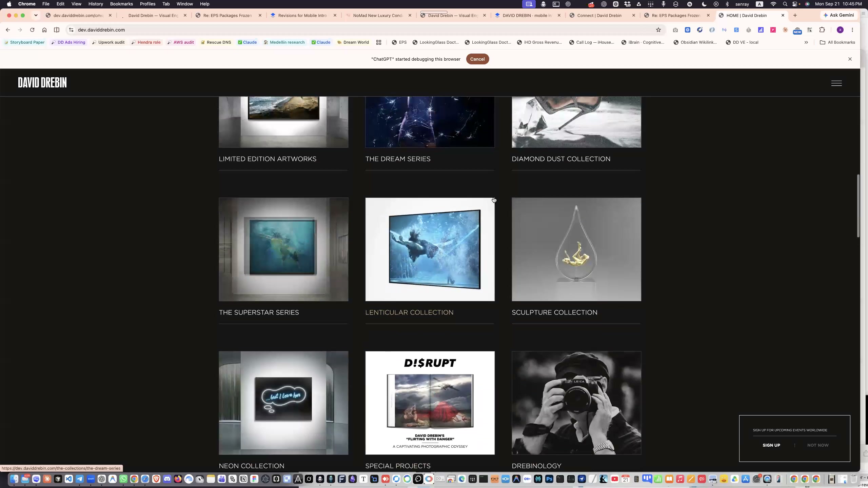
Task: Switch to the Connect | David Drebin tab
Action: point(602,15)
